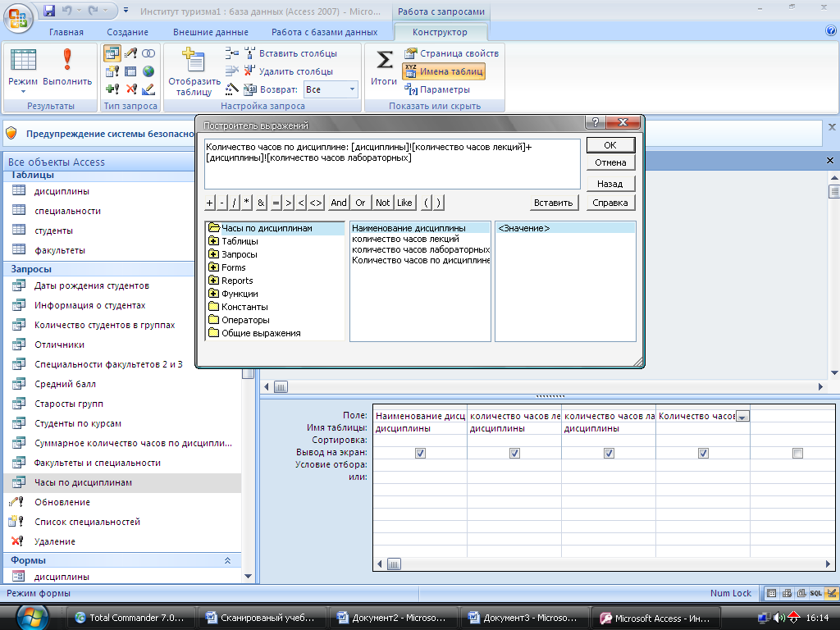Select the Select query type icon
The width and height of the screenshot is (840, 630).
click(112, 53)
